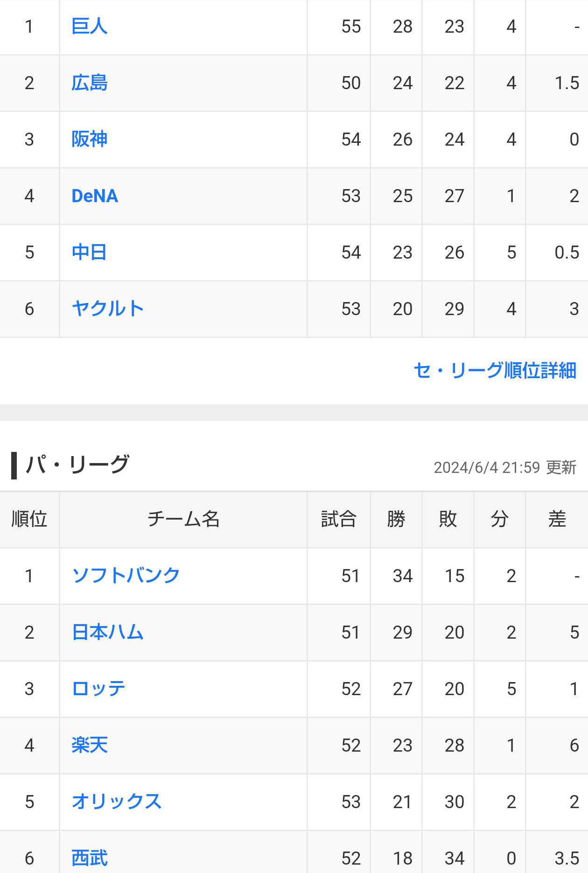Click the 順位 column header
The height and width of the screenshot is (873, 588).
tap(29, 519)
